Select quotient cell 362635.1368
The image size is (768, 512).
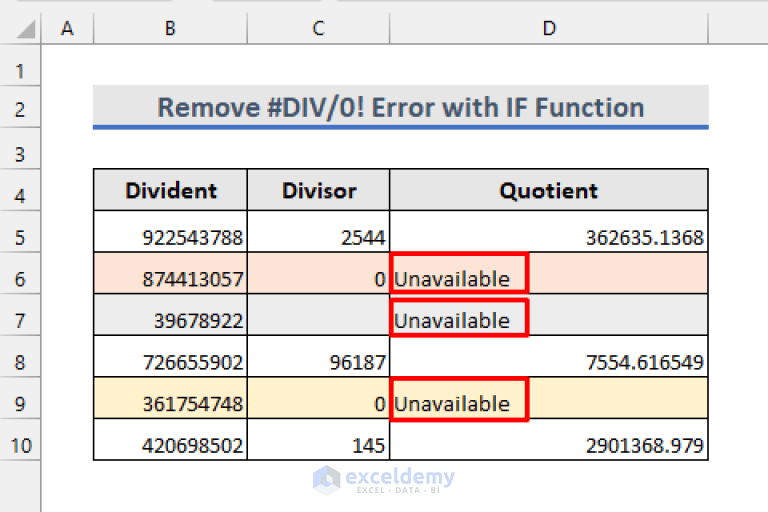tap(549, 232)
